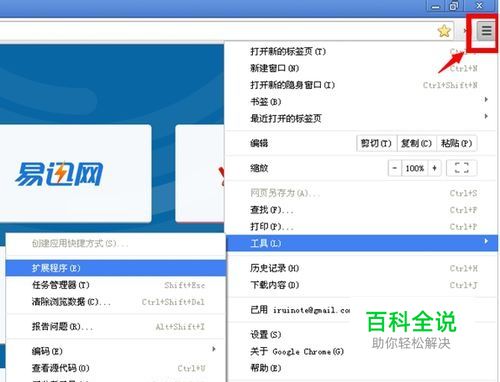The width and height of the screenshot is (500, 382).
Task: Bookmark this page with the star icon
Action: click(444, 31)
